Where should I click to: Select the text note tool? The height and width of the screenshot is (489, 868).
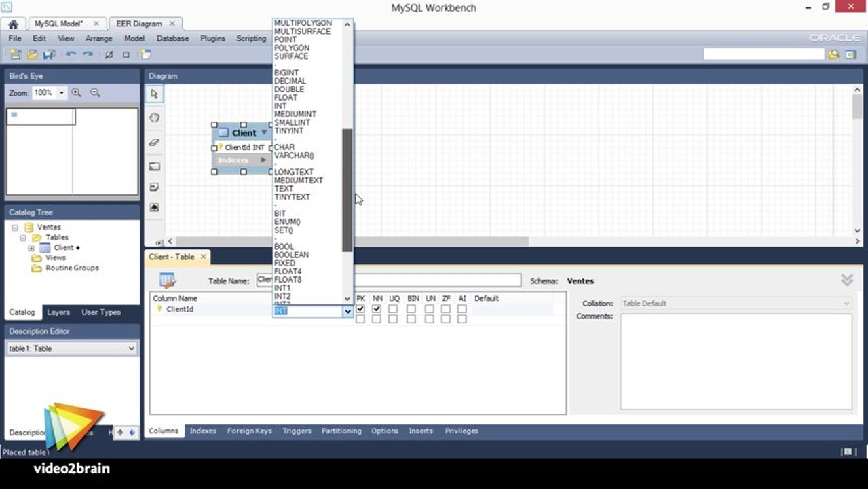click(x=154, y=187)
